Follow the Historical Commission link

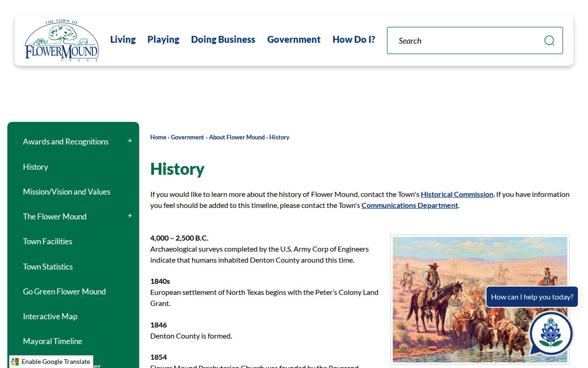pyautogui.click(x=457, y=194)
